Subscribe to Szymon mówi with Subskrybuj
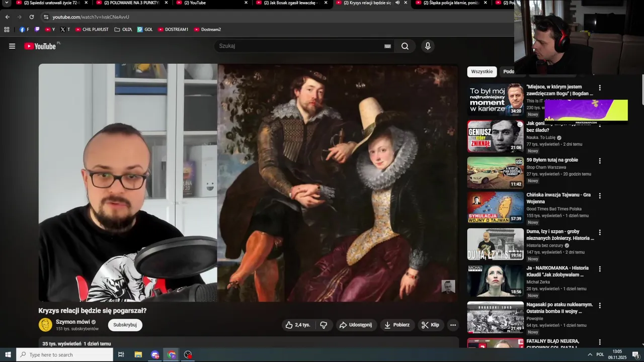Viewport: 644px width, 362px height. coord(125,325)
